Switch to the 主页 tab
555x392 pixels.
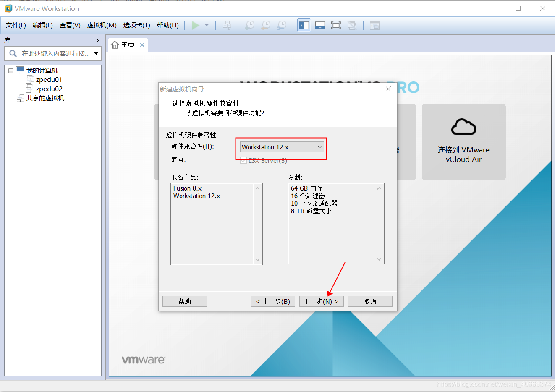[x=128, y=45]
